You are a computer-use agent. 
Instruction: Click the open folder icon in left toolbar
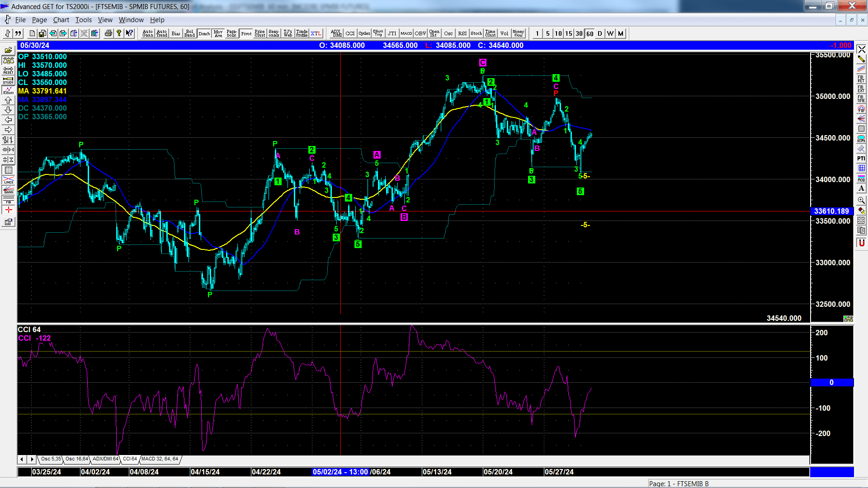pos(8,50)
